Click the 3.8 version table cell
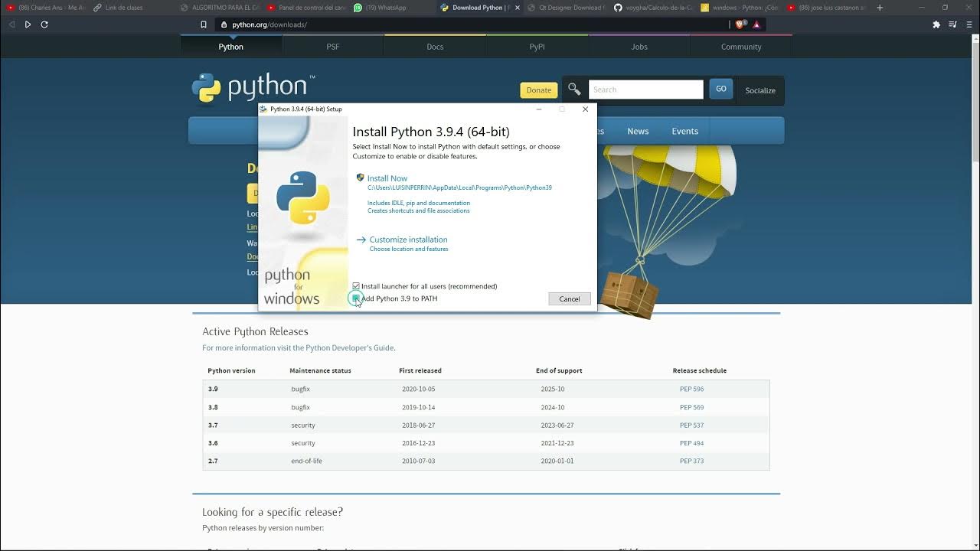Image resolution: width=980 pixels, height=551 pixels. (x=213, y=407)
